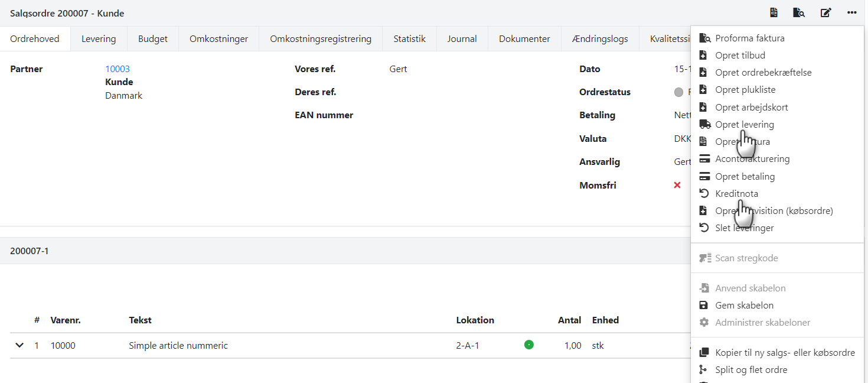Select Proforma faktura from the menu

tap(749, 38)
